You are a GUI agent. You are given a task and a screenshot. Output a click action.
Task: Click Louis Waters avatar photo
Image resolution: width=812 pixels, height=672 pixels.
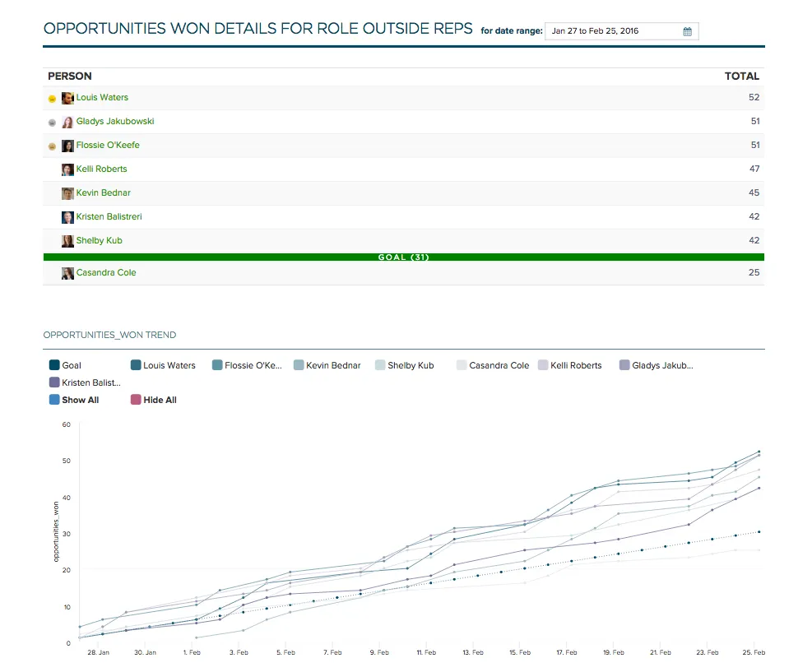point(67,98)
